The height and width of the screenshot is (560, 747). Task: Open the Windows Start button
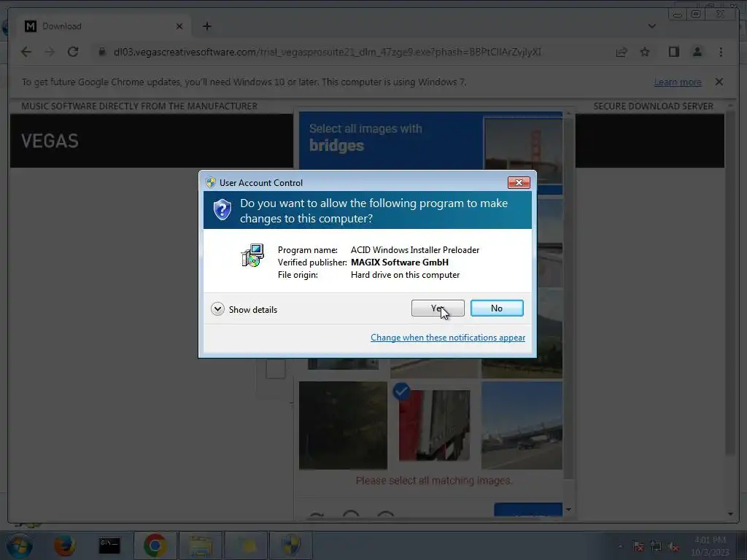[x=19, y=545]
